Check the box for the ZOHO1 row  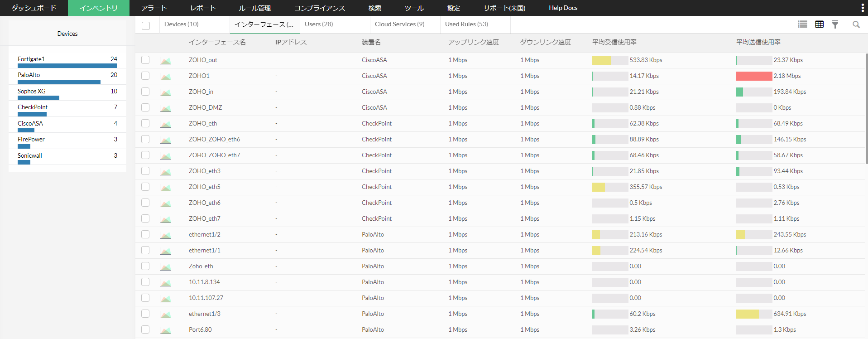click(x=145, y=76)
